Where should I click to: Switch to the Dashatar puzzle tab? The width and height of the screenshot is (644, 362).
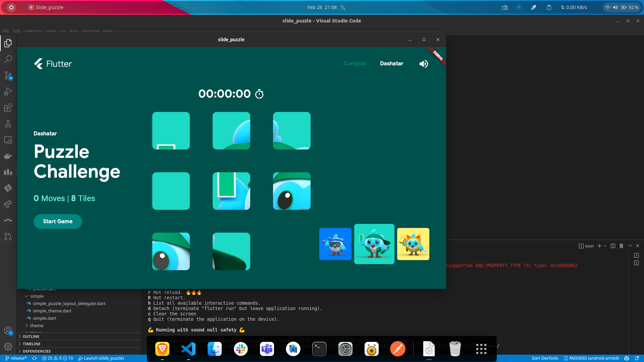[x=391, y=64]
